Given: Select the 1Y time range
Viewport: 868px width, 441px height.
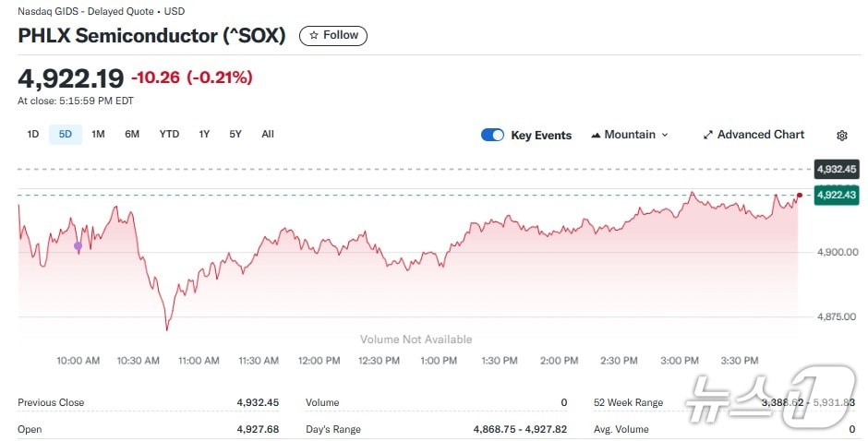Looking at the screenshot, I should (204, 134).
